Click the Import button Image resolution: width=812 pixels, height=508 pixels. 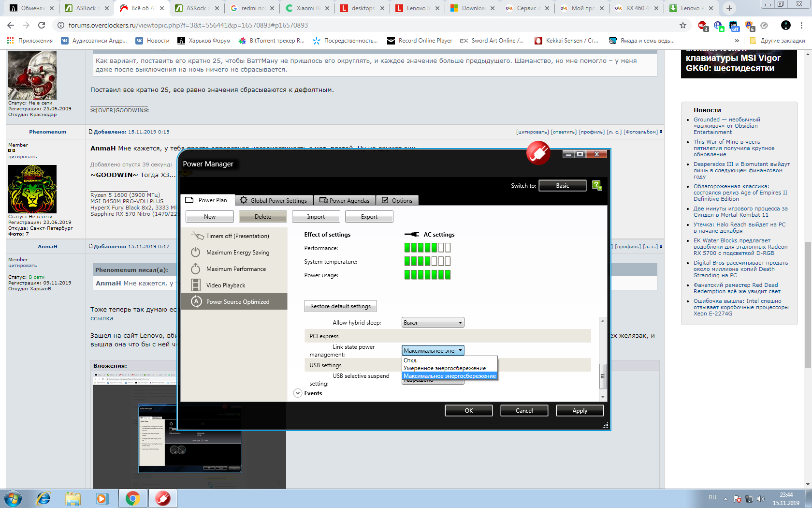(316, 217)
